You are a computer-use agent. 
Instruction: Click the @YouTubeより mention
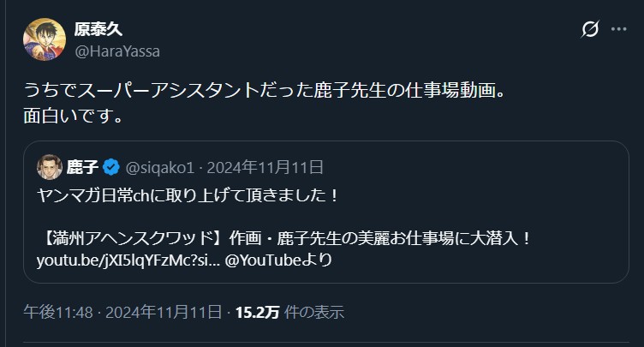coord(277,260)
